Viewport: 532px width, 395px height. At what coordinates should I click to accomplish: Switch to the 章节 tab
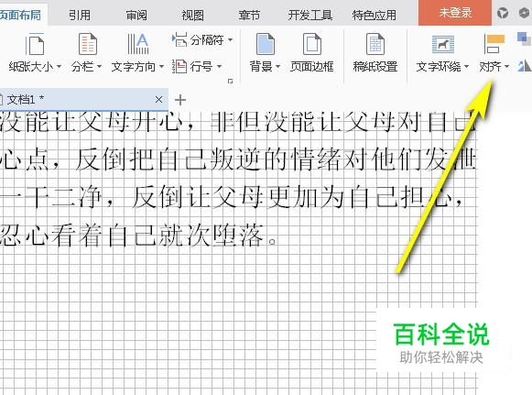click(249, 15)
